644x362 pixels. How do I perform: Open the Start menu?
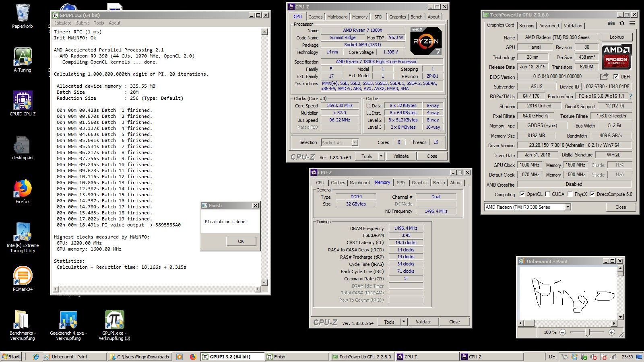click(x=11, y=357)
